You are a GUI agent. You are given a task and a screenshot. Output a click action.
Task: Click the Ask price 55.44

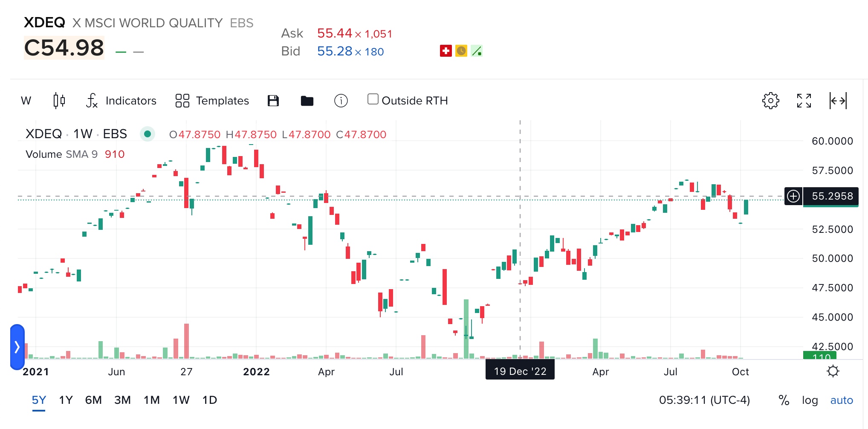pyautogui.click(x=335, y=33)
